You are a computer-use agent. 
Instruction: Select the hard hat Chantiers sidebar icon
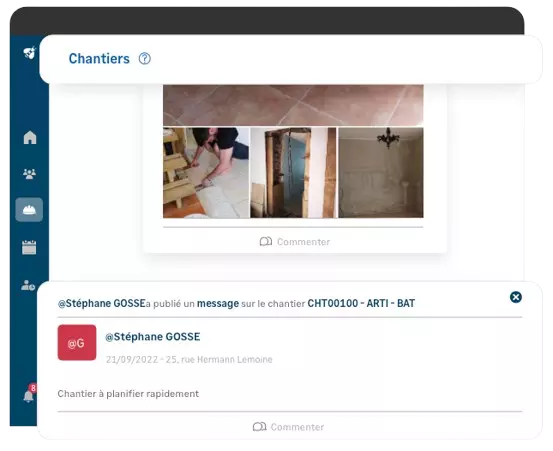click(x=29, y=210)
